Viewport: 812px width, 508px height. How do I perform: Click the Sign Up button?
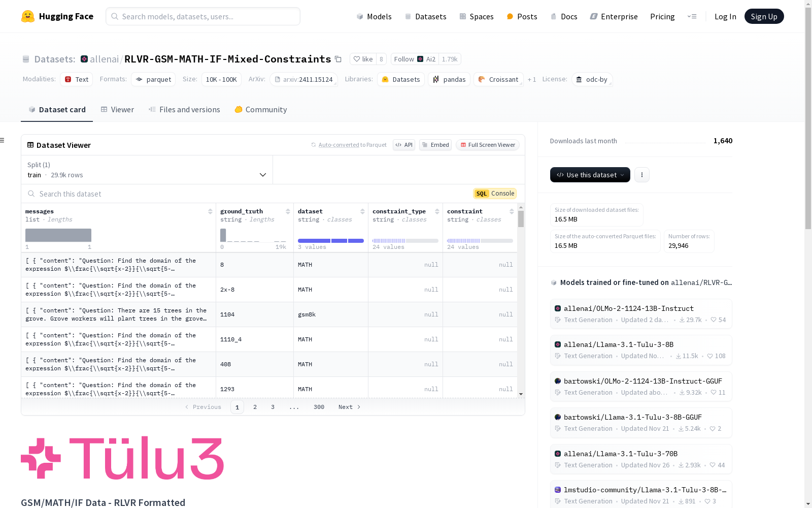[764, 16]
